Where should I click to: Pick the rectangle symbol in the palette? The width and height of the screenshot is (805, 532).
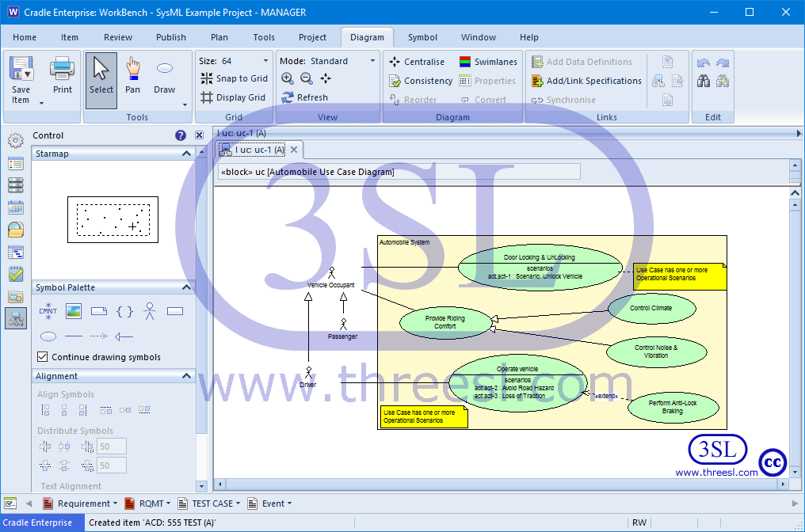tap(175, 311)
